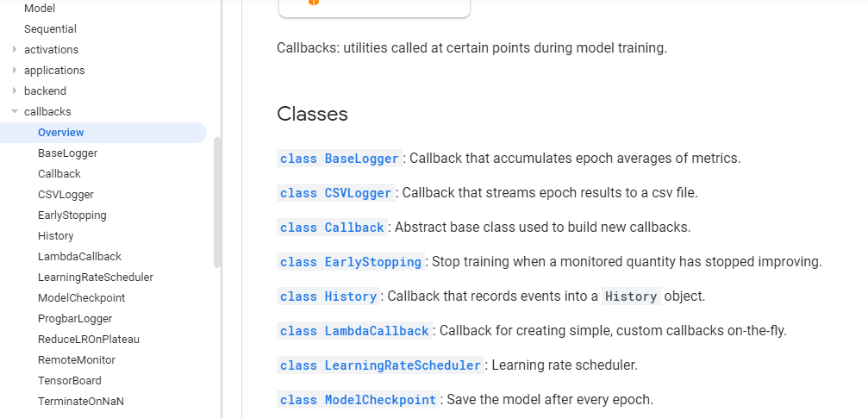Click the class BaseLogger link
868x418 pixels.
[x=340, y=159]
